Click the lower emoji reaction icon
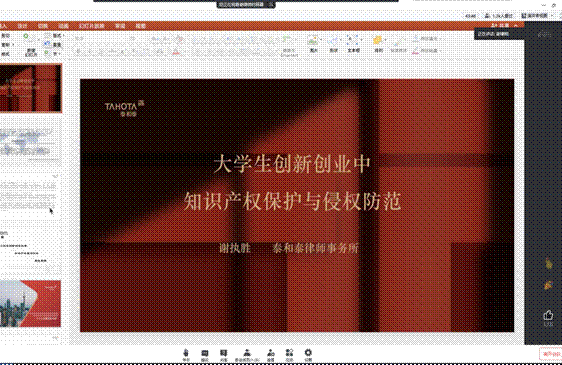Screen dimensions: 562x365 (548, 285)
